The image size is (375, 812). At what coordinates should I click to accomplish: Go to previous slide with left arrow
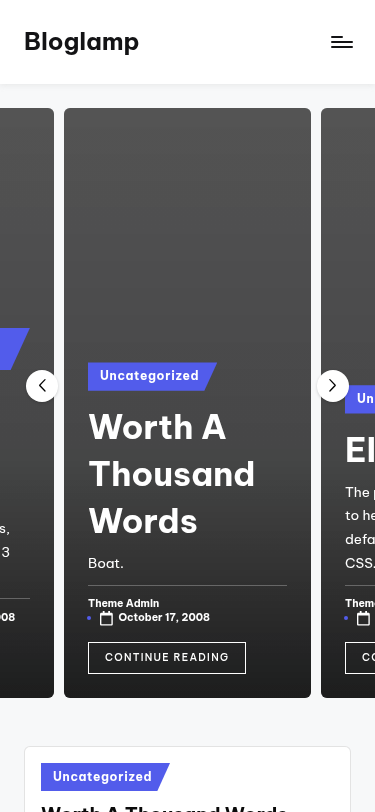pyautogui.click(x=42, y=386)
